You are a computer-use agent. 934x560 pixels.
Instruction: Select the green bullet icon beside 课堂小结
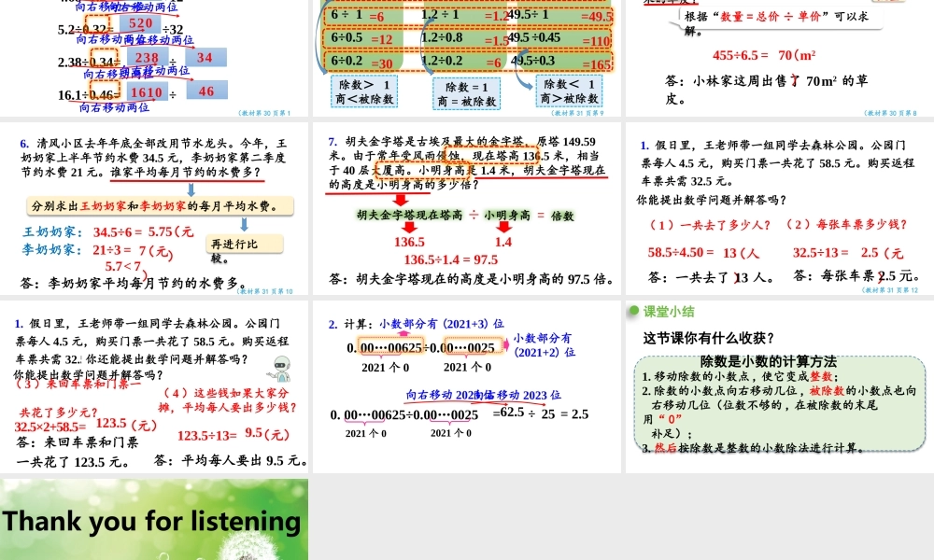pos(632,312)
